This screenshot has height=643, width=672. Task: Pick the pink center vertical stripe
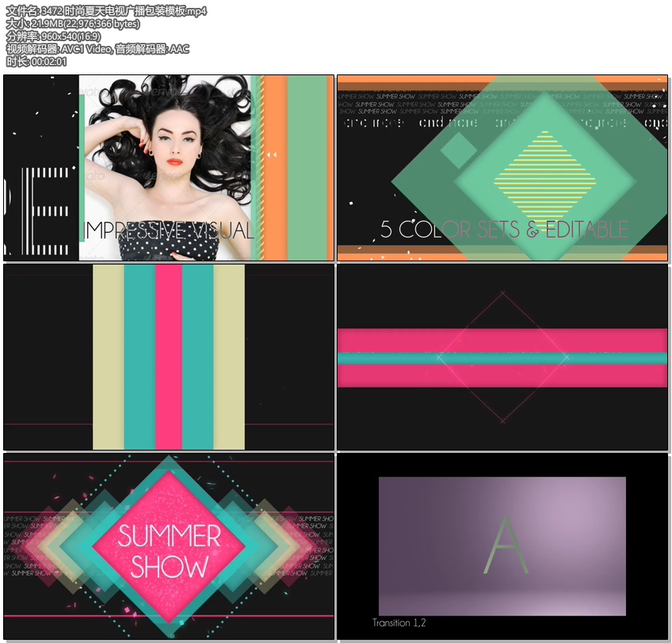click(x=169, y=357)
